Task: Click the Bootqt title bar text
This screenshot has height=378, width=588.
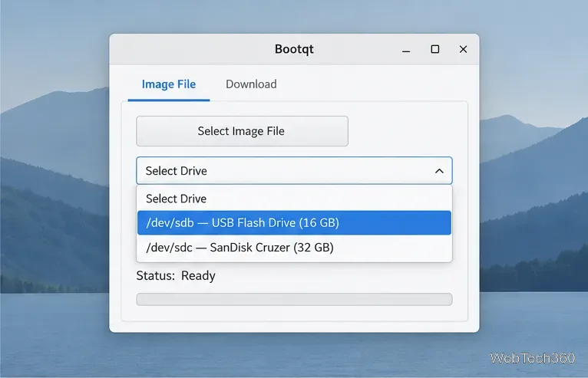Action: point(294,49)
